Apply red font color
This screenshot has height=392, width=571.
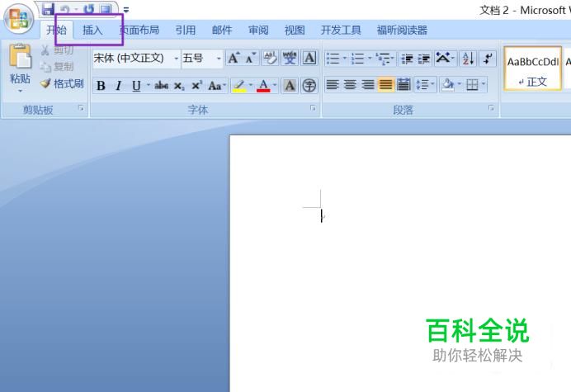pos(263,86)
